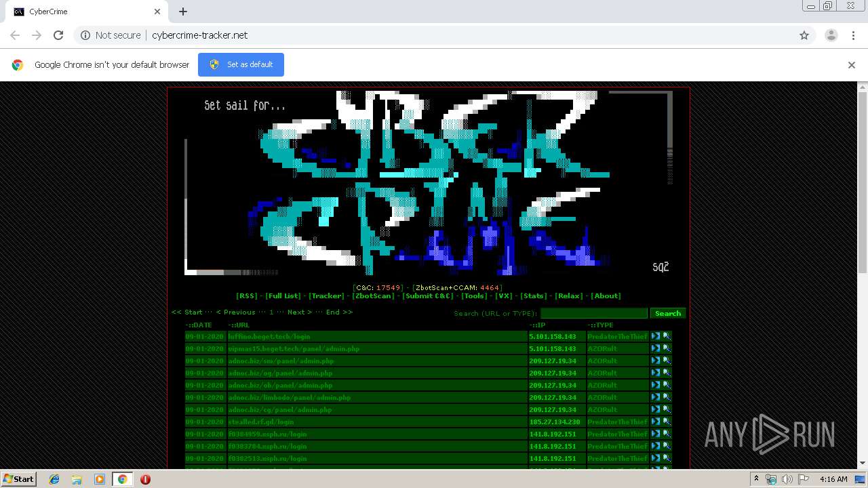Open the [Relax] menu link

[x=569, y=296]
